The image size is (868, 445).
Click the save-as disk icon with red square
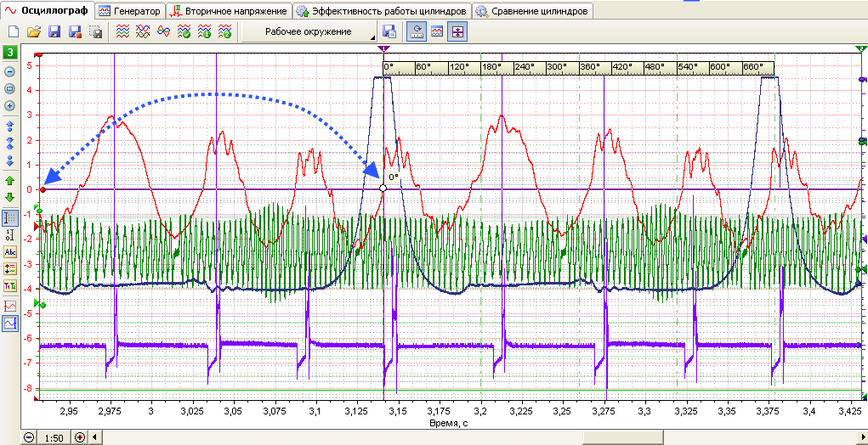tap(75, 32)
